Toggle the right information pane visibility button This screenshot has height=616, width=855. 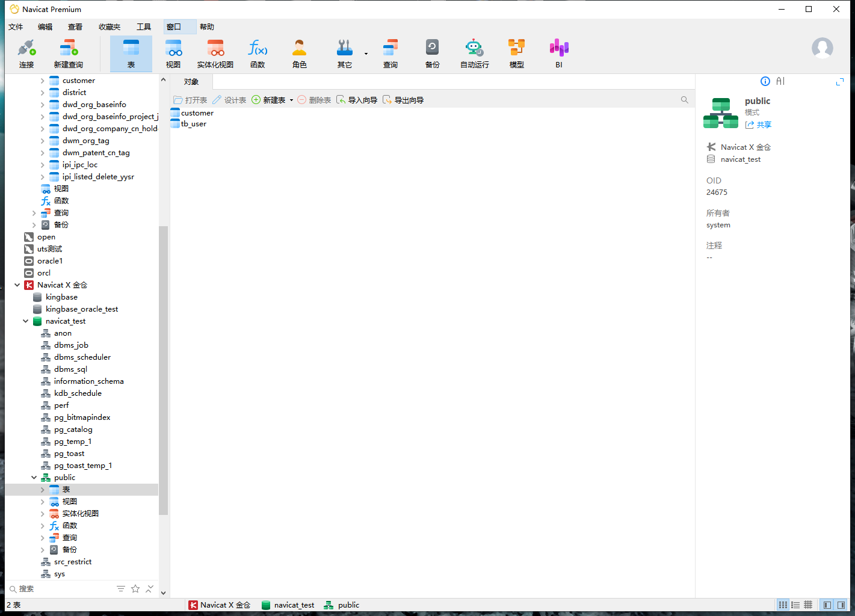point(841,605)
